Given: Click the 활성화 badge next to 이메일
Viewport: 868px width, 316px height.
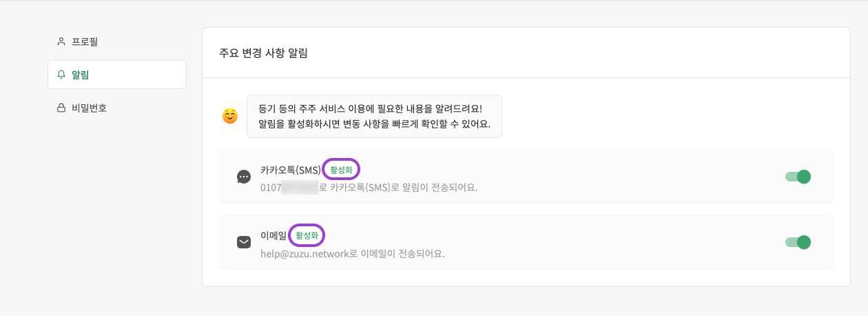Looking at the screenshot, I should point(307,235).
